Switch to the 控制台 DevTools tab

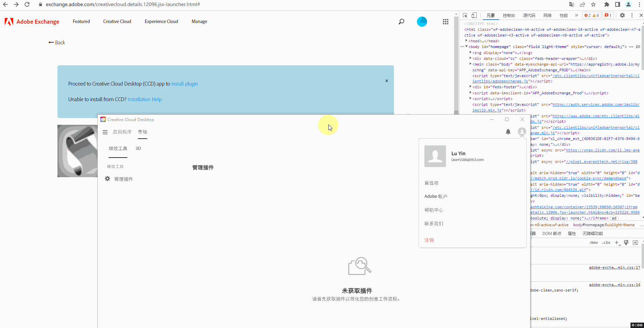click(509, 15)
